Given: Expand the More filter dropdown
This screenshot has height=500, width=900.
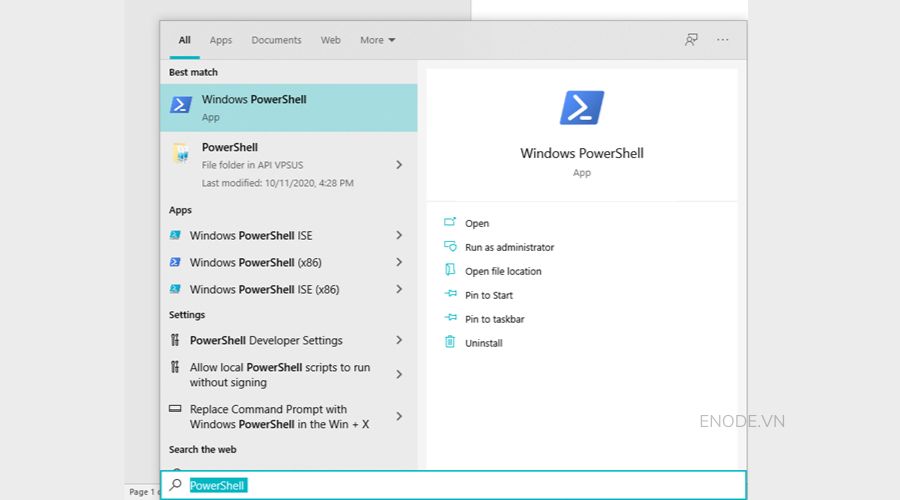Looking at the screenshot, I should (x=378, y=40).
